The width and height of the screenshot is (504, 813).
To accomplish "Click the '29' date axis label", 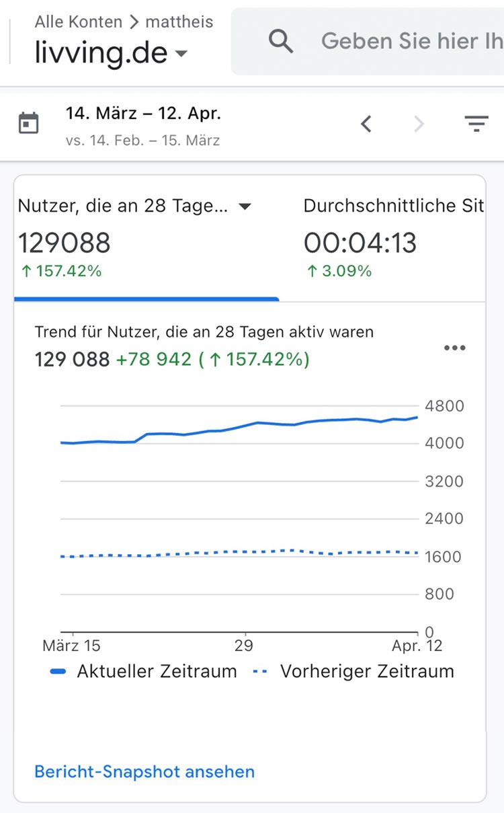I will (244, 646).
